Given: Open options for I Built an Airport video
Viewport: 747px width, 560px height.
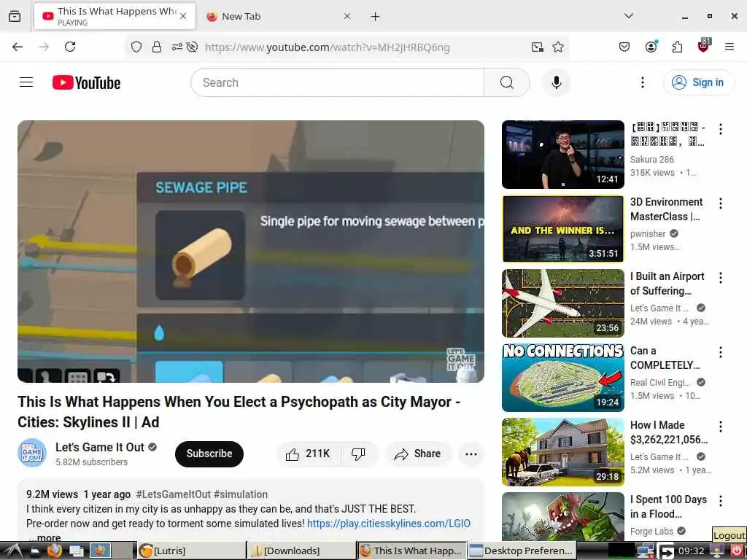Looking at the screenshot, I should [x=720, y=278].
